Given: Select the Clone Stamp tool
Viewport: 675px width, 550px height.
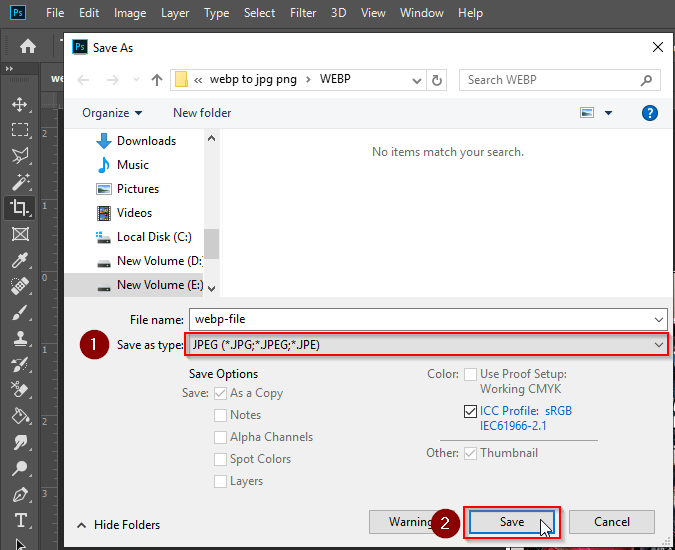Looking at the screenshot, I should [19, 338].
